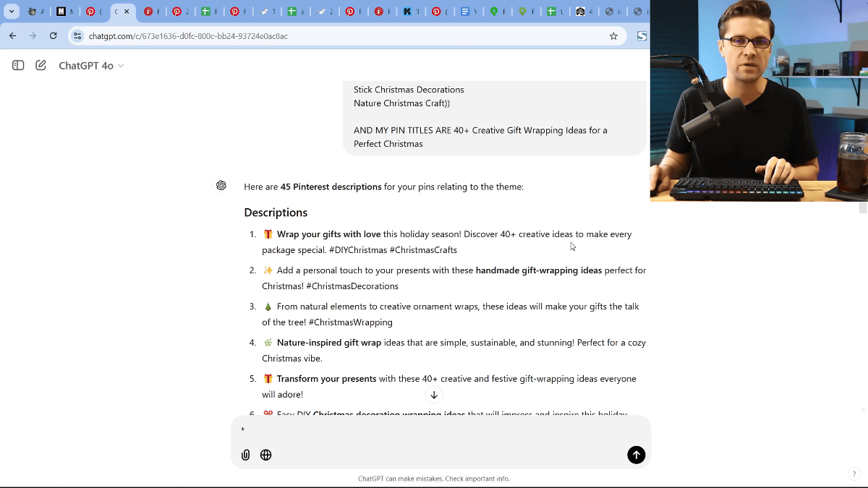868x488 pixels.
Task: Click bold text "45 Pinterest descriptions"
Action: coord(331,187)
